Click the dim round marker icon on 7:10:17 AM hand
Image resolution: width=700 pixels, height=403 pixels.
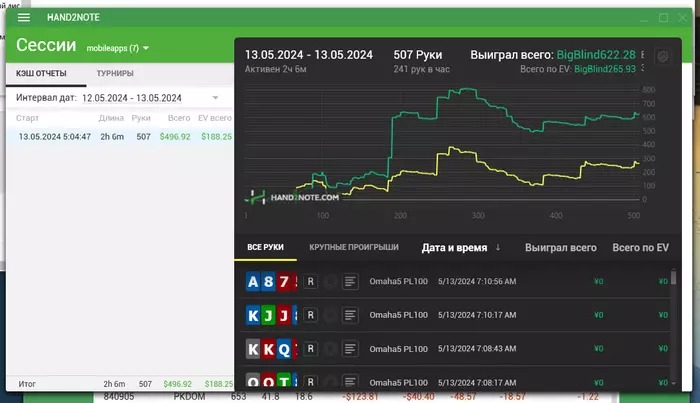[330, 315]
